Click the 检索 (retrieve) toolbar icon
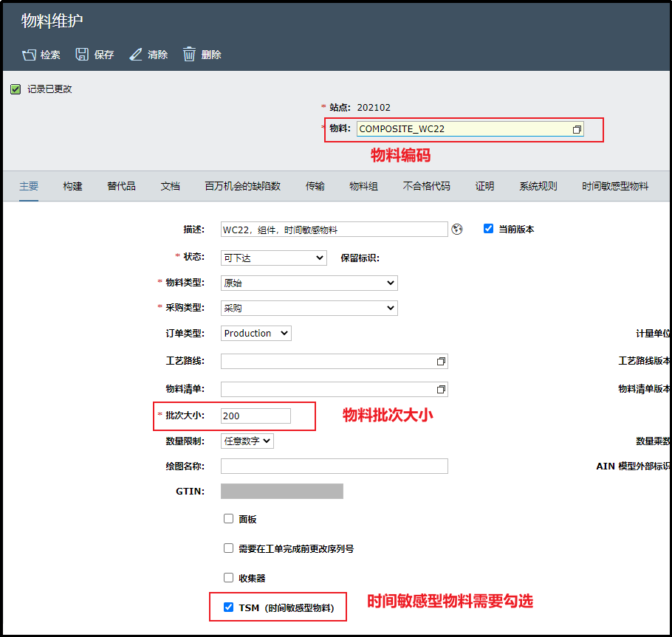 point(29,55)
